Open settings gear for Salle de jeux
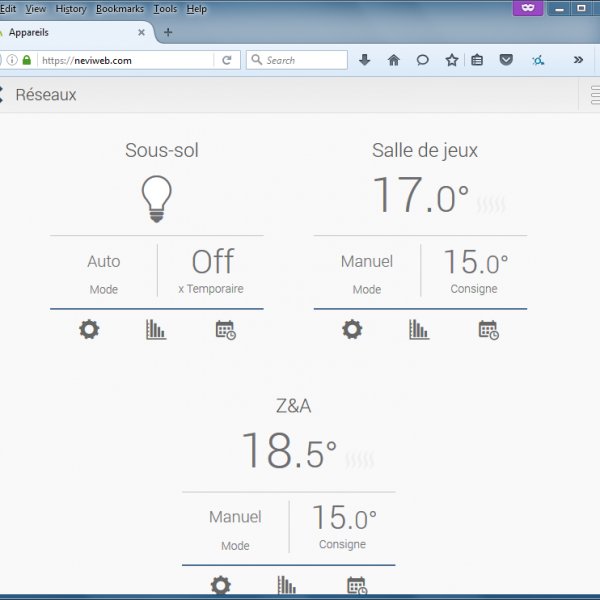The image size is (600, 600). 352,329
